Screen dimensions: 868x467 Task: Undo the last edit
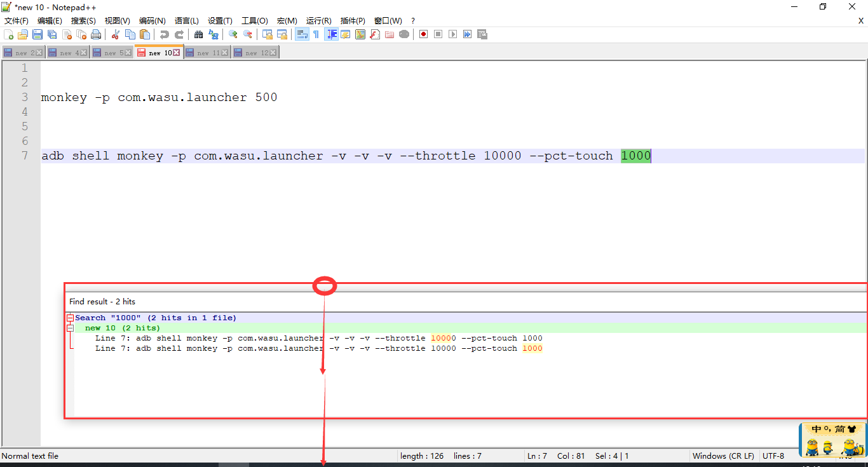click(164, 34)
